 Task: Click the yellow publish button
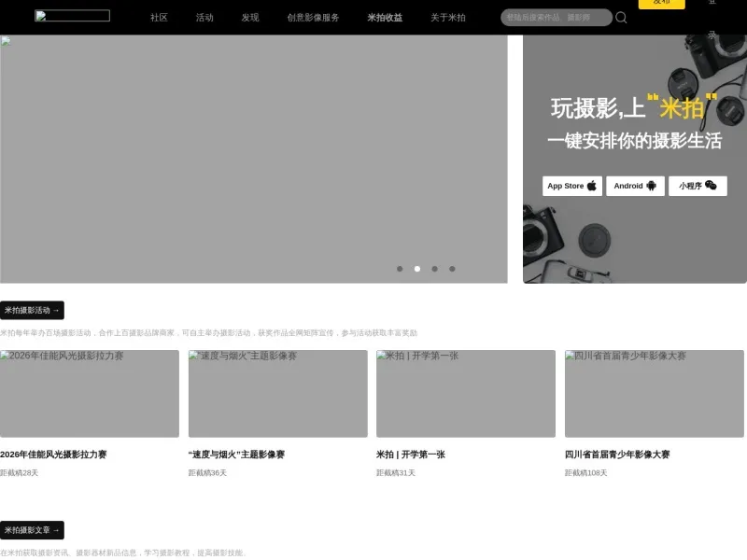coord(662,4)
